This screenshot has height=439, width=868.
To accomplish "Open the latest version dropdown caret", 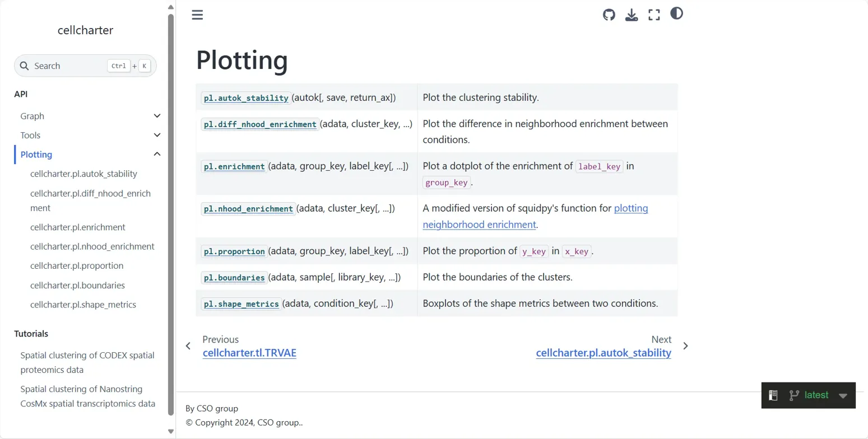I will click(x=843, y=396).
